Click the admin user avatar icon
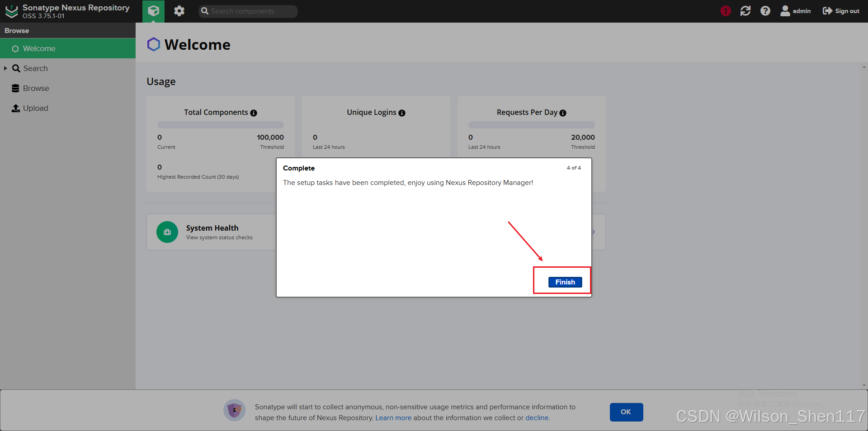The height and width of the screenshot is (431, 868). click(785, 11)
